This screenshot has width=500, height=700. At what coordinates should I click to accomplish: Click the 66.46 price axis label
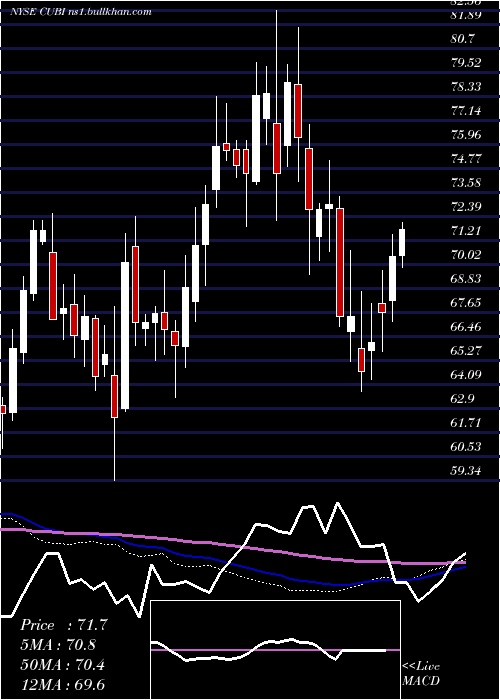tap(466, 327)
